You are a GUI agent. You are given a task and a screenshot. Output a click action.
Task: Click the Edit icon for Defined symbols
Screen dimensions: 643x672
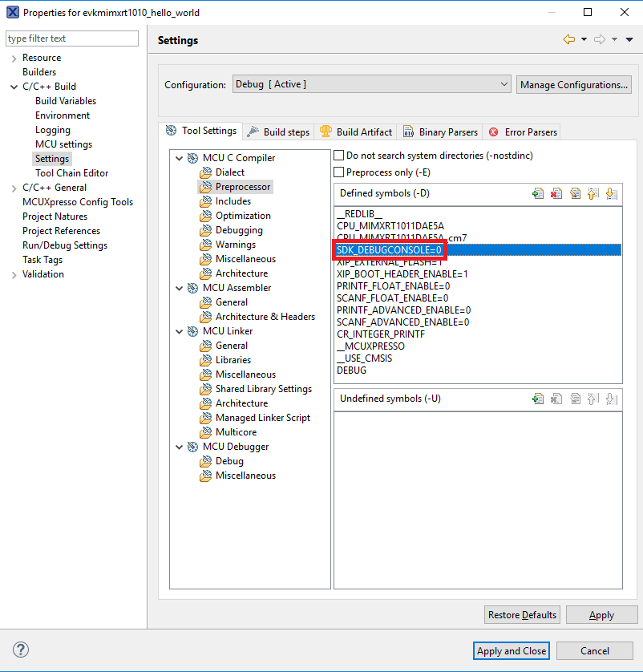pyautogui.click(x=575, y=193)
